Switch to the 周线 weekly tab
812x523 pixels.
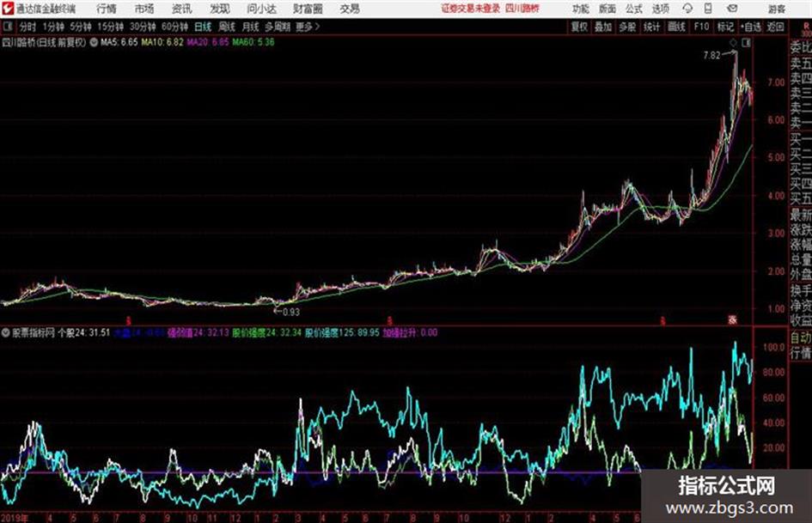click(227, 27)
